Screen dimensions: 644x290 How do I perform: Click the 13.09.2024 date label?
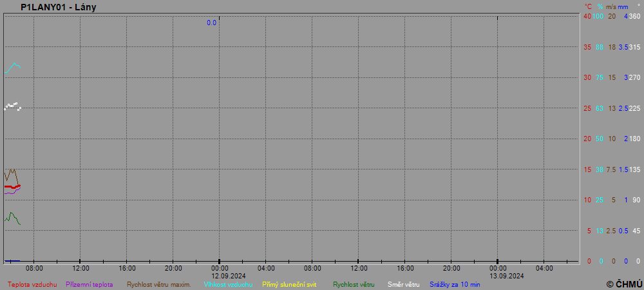[498, 275]
